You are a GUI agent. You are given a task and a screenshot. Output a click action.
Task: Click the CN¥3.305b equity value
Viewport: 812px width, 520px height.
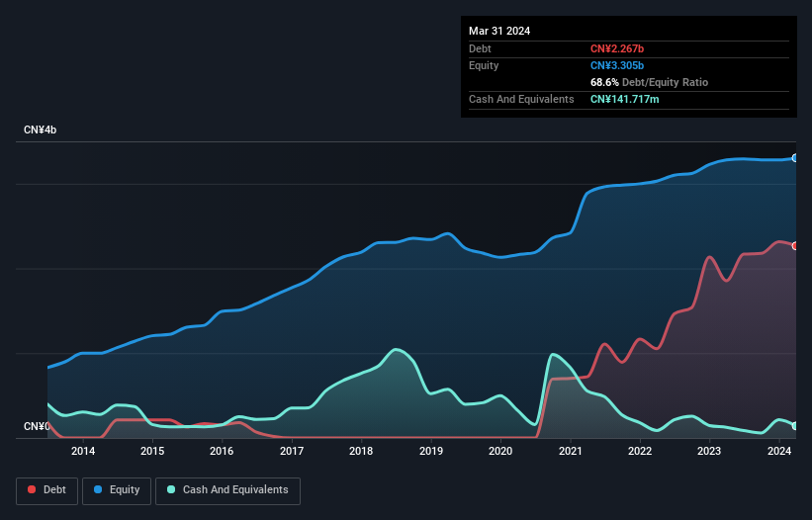click(x=617, y=65)
